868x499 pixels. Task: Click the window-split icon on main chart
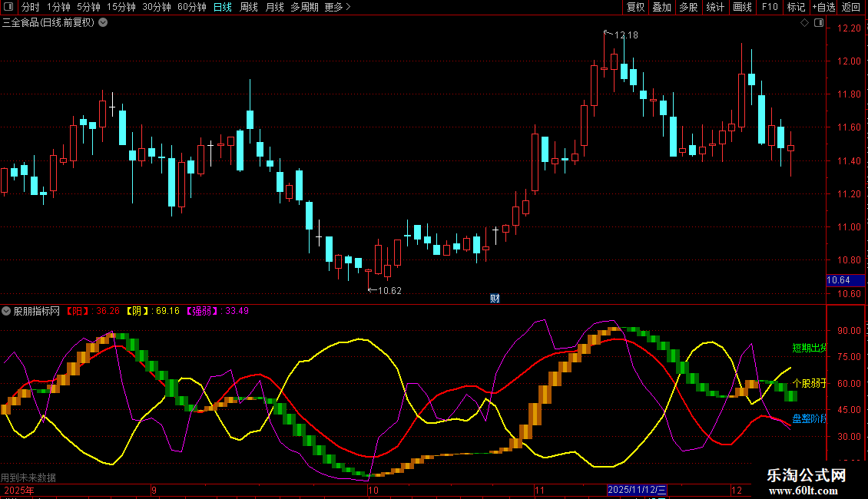819,23
